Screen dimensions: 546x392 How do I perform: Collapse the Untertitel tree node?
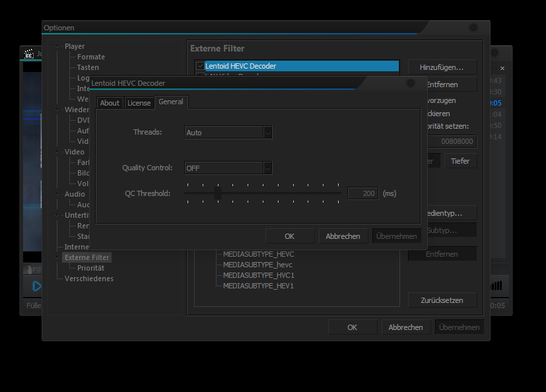[57, 215]
